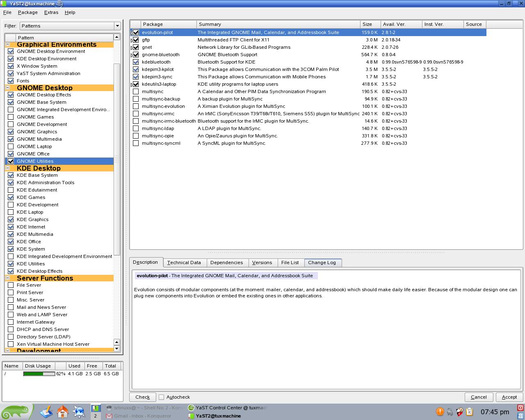The width and height of the screenshot is (525, 420).
Task: Click the Summary column header
Action: (x=278, y=24)
